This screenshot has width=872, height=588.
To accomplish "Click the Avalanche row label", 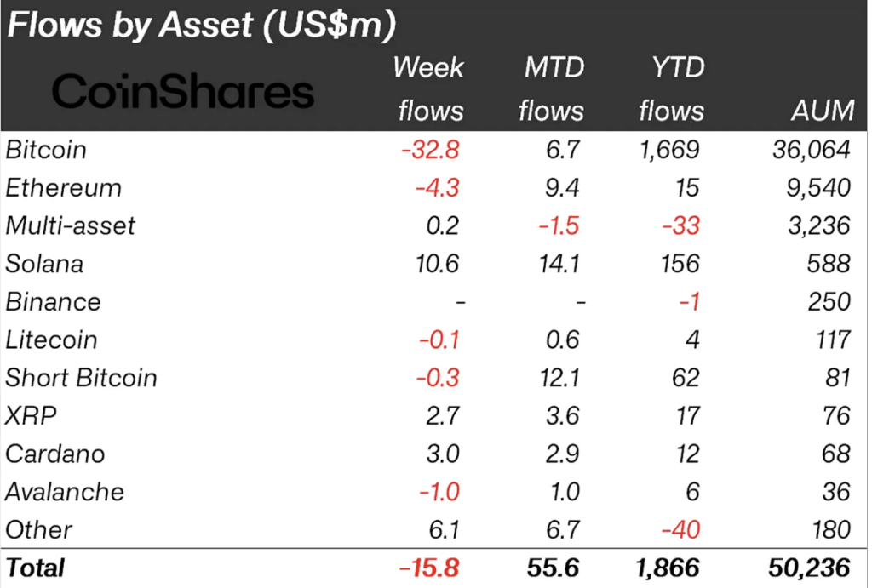I will [65, 492].
